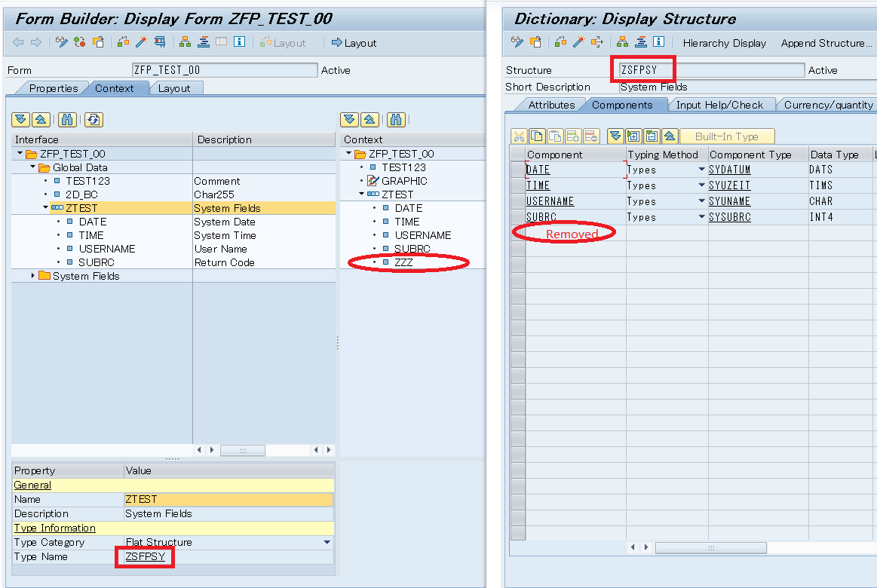
Task: Select row selector for TIME component
Action: click(x=518, y=185)
